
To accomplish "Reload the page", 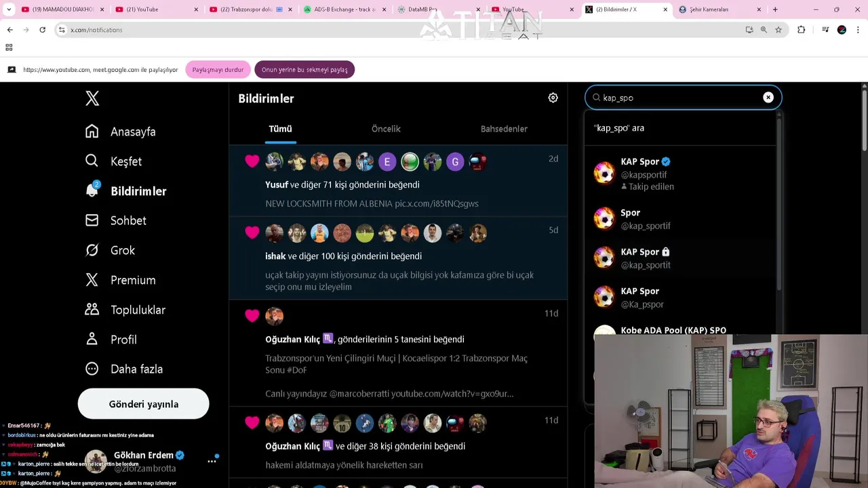I will coord(42,30).
